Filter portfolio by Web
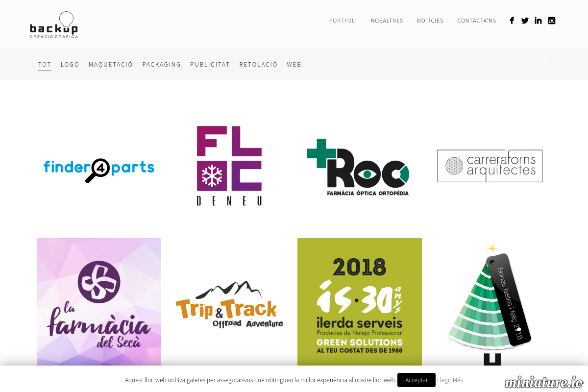 (x=294, y=65)
